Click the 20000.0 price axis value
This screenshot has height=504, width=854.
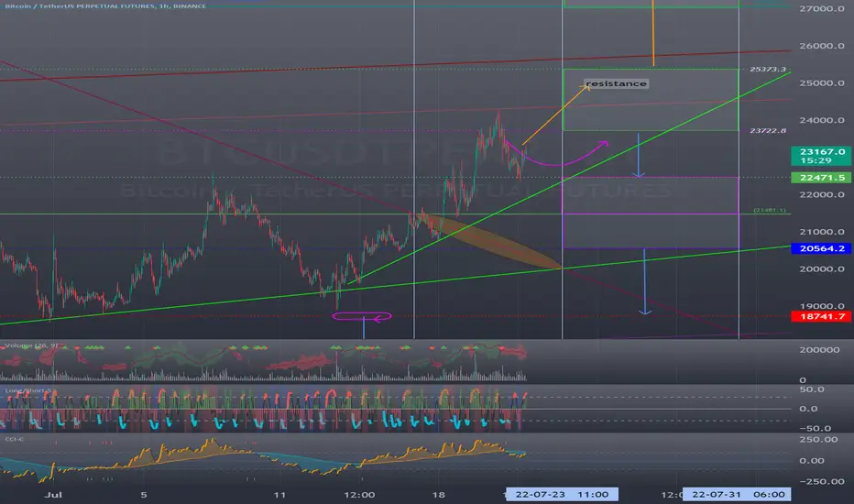click(x=822, y=268)
